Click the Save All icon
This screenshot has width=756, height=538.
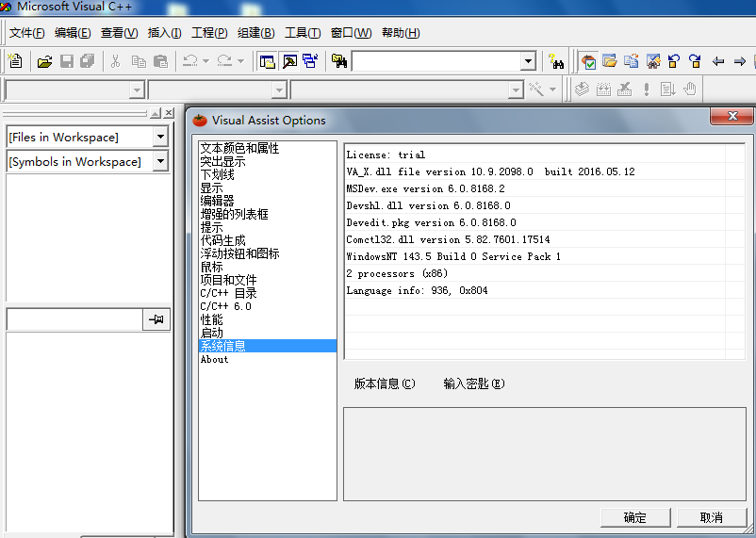click(x=88, y=61)
